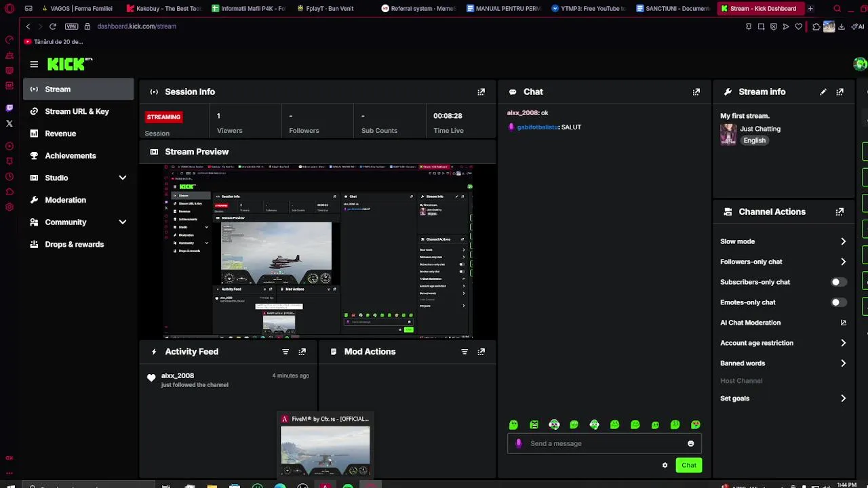
Task: Open Banned words settings
Action: click(x=783, y=363)
